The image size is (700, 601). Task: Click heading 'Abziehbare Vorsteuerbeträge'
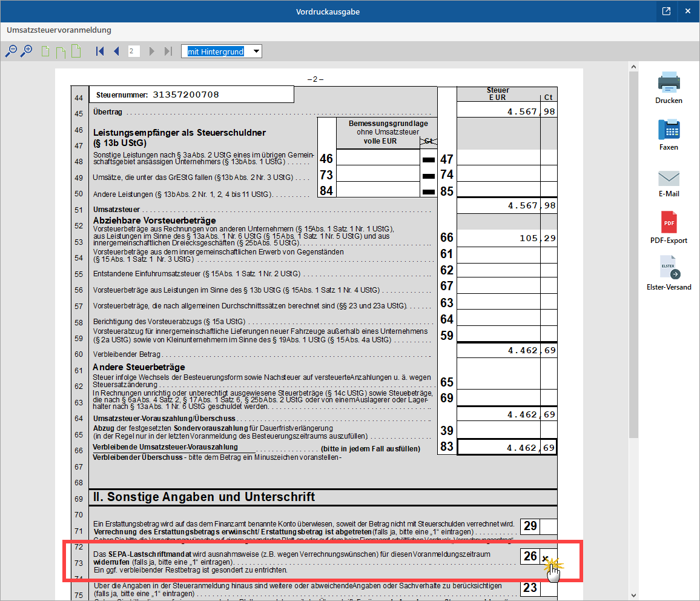point(154,220)
